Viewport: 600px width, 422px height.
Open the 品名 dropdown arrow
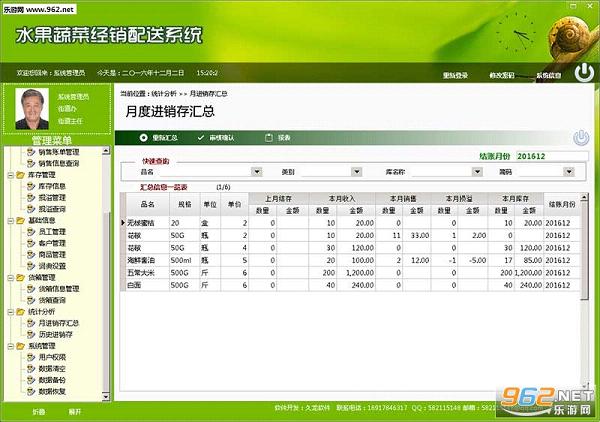(257, 172)
